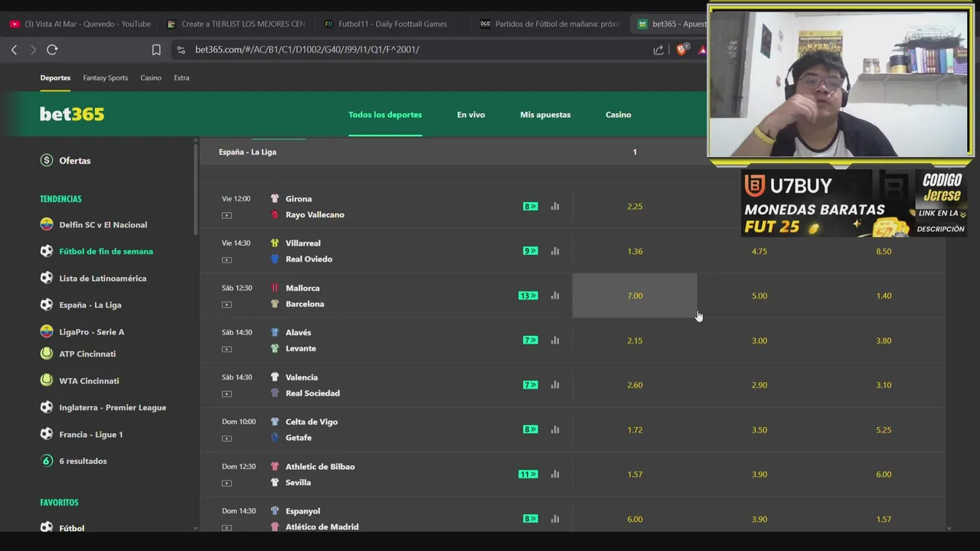Select Atlético de Madrid odds 1.57
Image resolution: width=980 pixels, height=551 pixels.
click(884, 519)
